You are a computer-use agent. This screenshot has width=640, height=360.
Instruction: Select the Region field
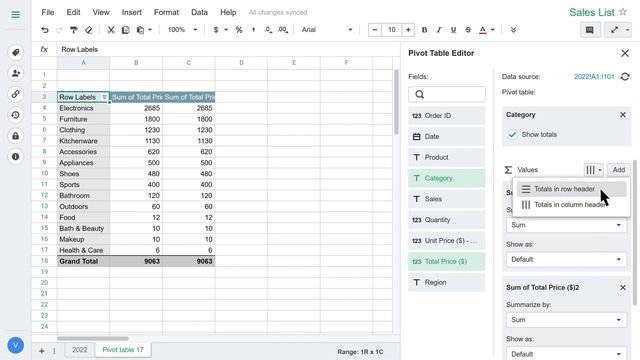pos(447,282)
